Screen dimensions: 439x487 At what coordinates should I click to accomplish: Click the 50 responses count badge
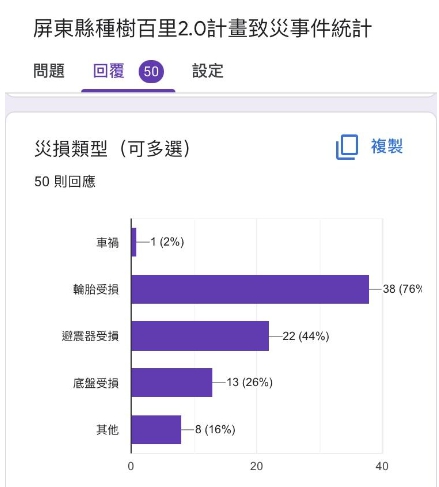click(151, 71)
